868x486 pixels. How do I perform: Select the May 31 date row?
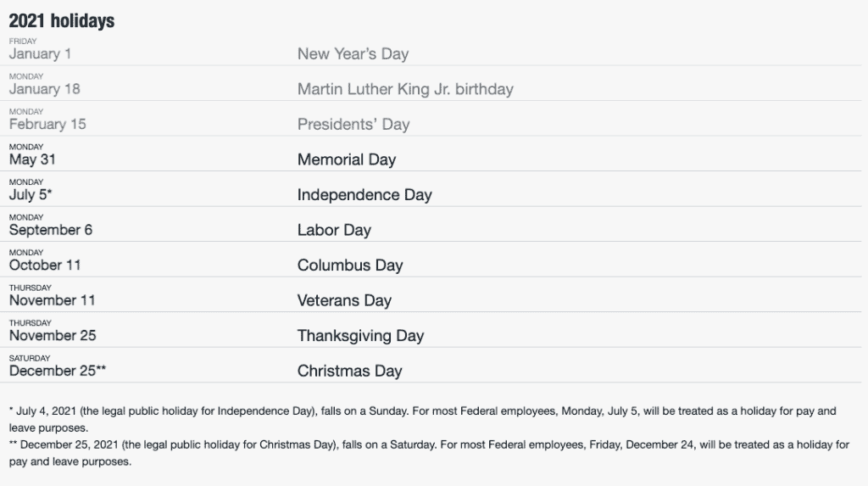tap(32, 159)
